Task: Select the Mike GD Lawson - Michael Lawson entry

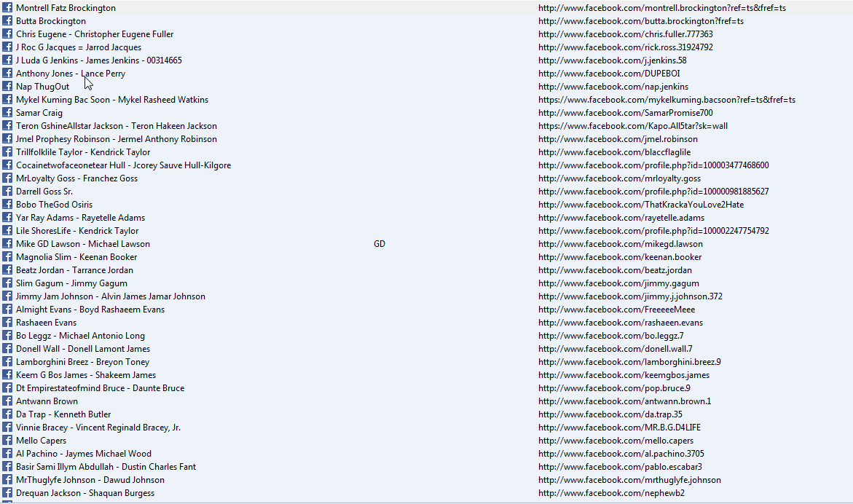Action: pos(83,244)
